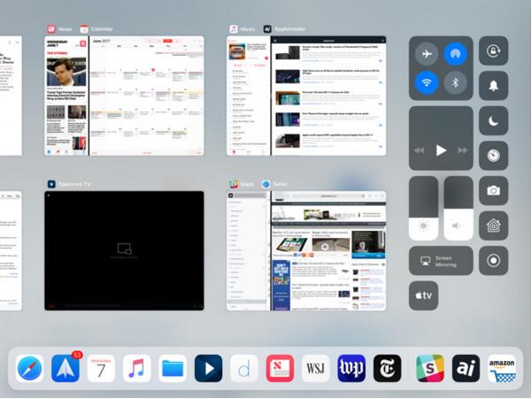Open the Home controls icon
Screen dimensions: 532x399
pos(493,226)
